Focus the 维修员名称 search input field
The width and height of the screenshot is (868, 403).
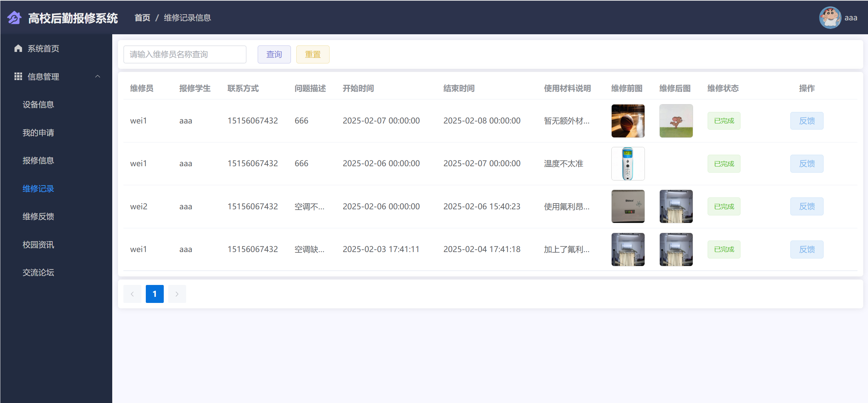(x=185, y=54)
